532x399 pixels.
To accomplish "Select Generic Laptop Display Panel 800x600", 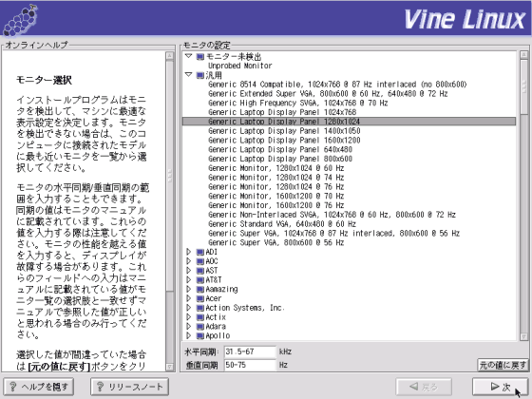I will [x=280, y=159].
